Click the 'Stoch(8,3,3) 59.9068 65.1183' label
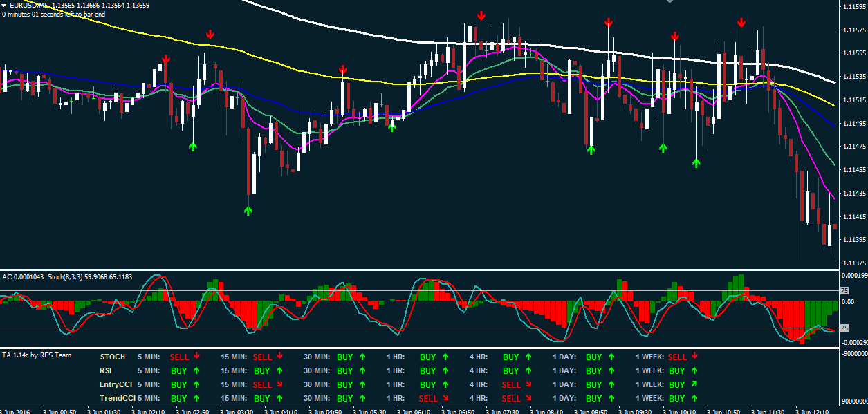 click(x=90, y=277)
